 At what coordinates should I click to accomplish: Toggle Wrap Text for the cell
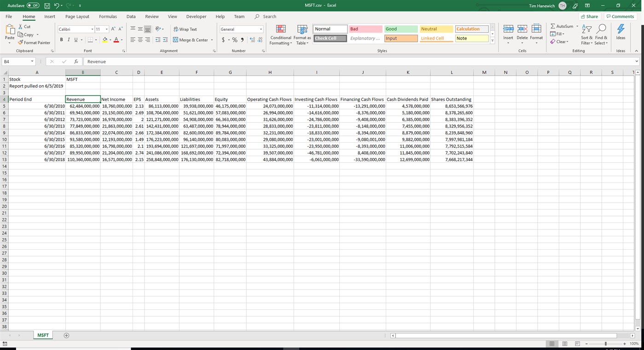click(x=185, y=29)
